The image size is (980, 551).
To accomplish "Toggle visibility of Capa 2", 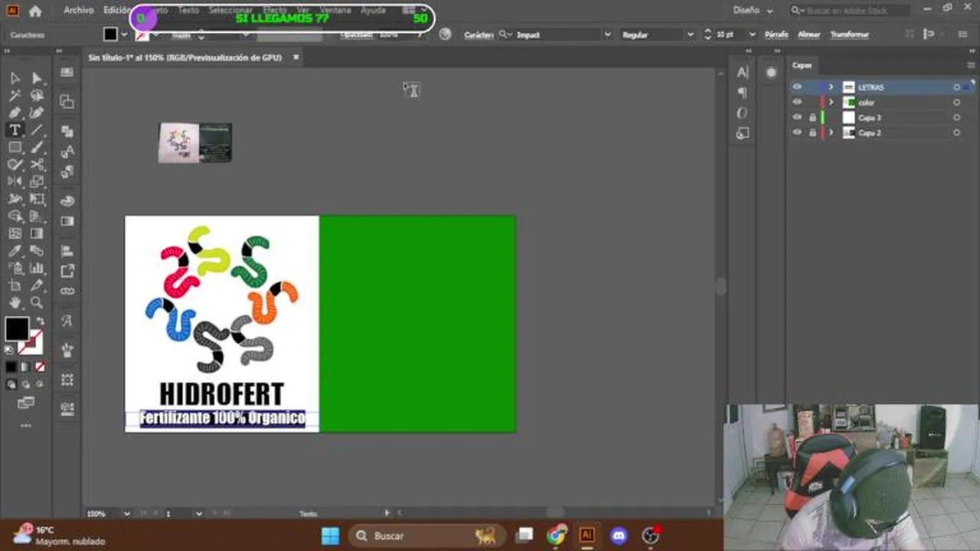I will click(797, 132).
